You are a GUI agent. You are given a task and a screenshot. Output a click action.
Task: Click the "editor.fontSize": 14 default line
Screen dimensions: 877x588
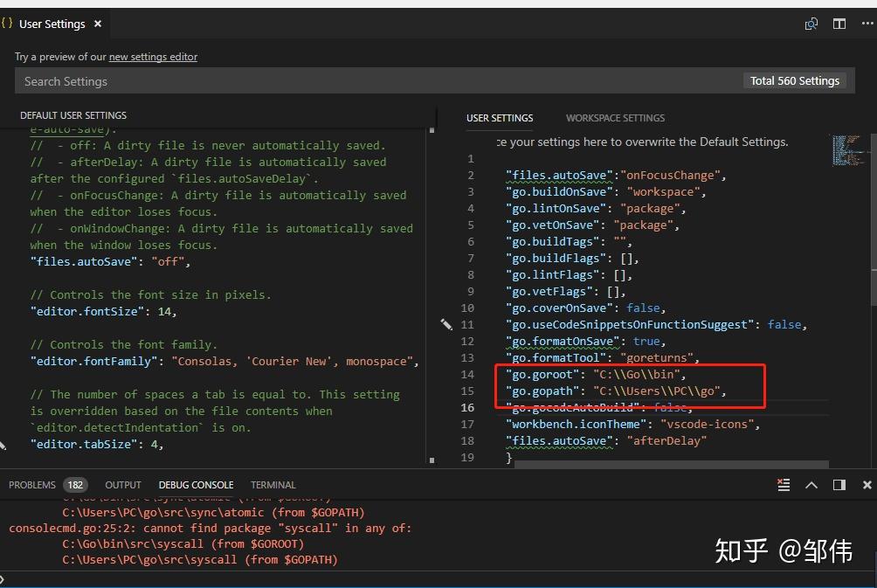(x=103, y=312)
